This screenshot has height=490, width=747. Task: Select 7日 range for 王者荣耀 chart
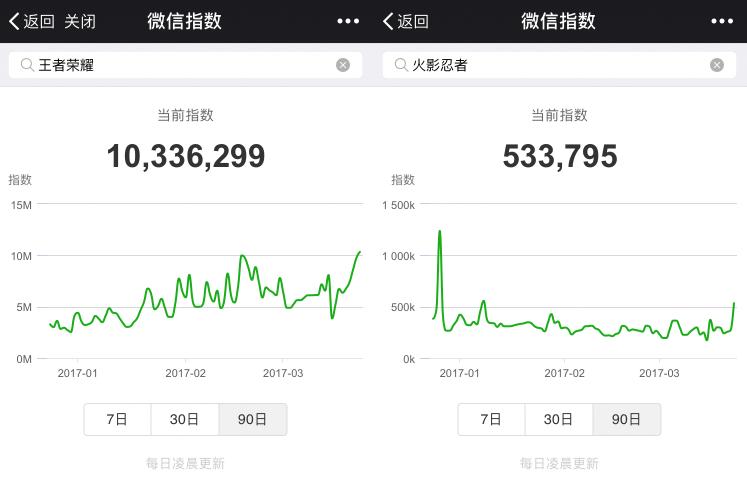click(117, 419)
